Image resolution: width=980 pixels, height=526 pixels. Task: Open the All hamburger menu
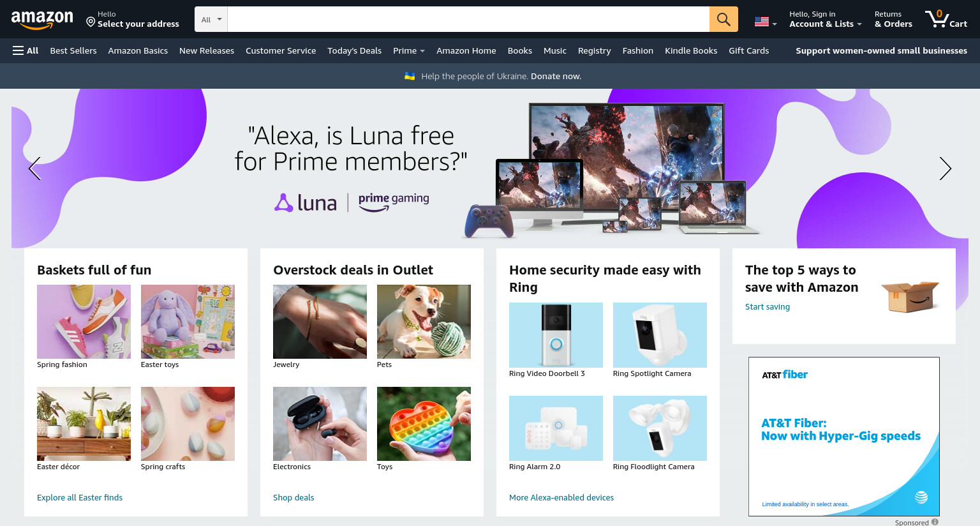pos(26,50)
